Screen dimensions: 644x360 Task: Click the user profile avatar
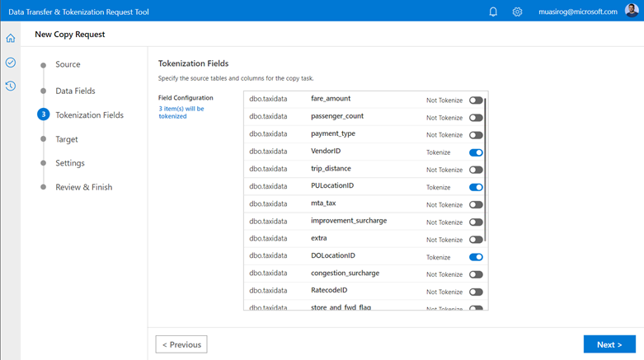pyautogui.click(x=632, y=11)
